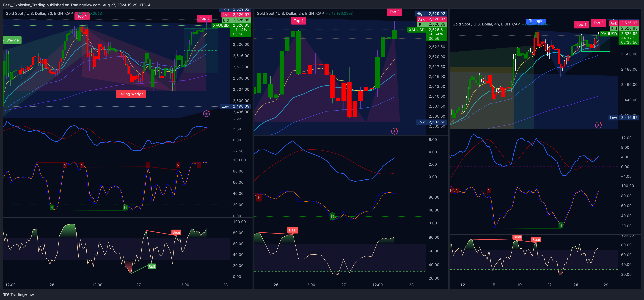Click the lone N marker near 15 on 4h stochastic
The image size is (644, 300).
(x=489, y=190)
